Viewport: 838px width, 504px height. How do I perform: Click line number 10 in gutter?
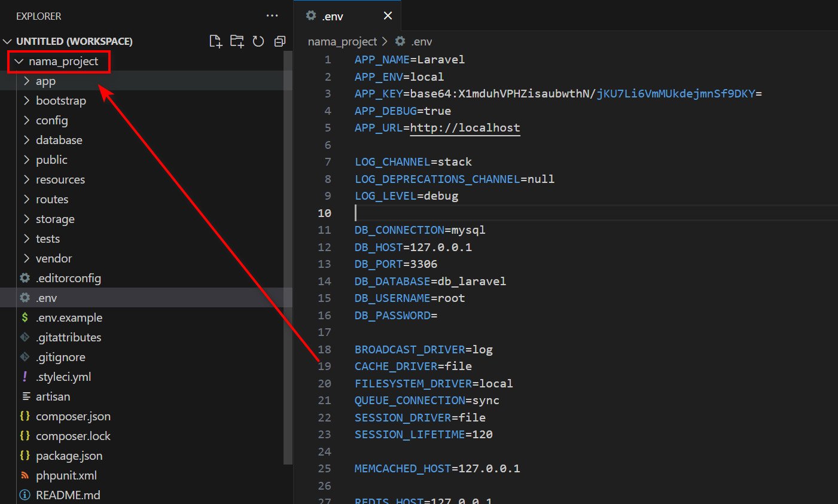tap(324, 213)
